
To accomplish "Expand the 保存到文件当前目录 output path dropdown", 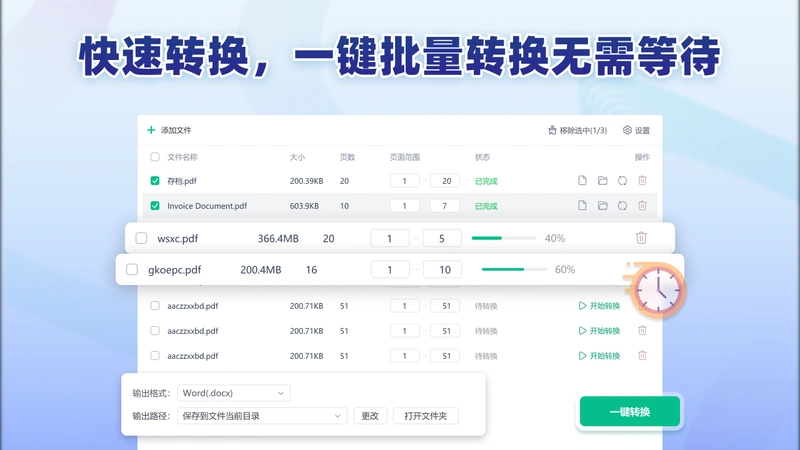I will coord(262,416).
